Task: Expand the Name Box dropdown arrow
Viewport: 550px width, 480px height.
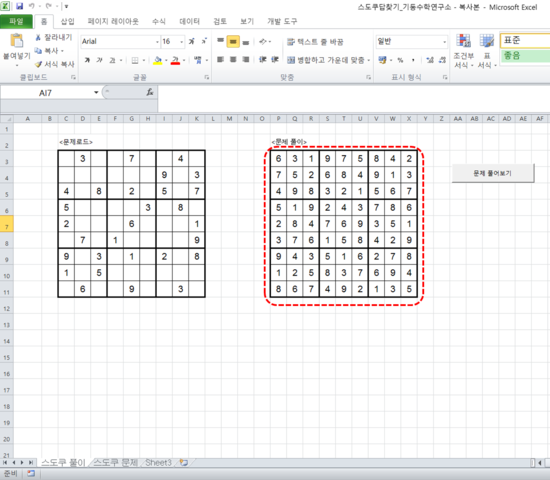Action: (96, 92)
